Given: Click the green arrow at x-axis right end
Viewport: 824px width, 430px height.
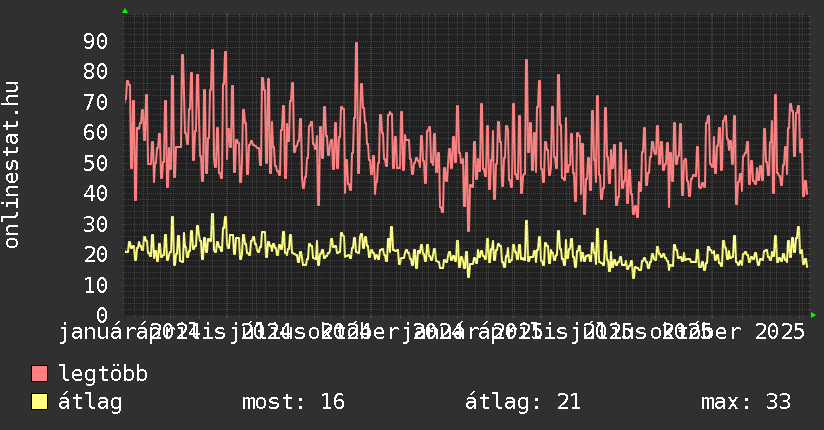Looking at the screenshot, I should coord(813,315).
